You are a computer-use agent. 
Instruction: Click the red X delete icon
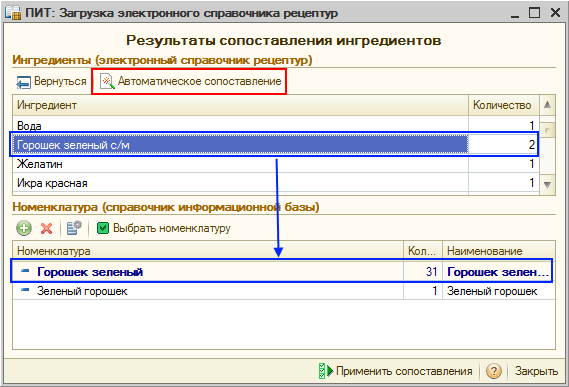[46, 228]
